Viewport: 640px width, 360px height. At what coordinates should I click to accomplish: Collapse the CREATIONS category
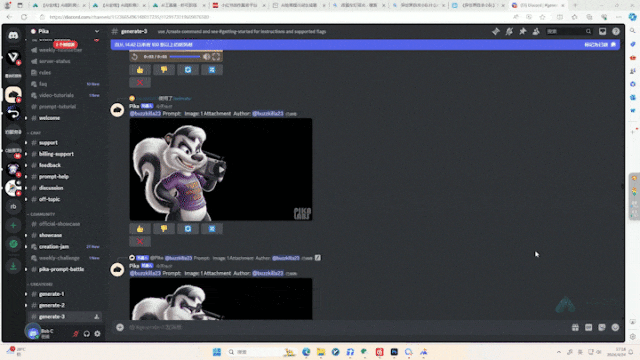point(41,284)
